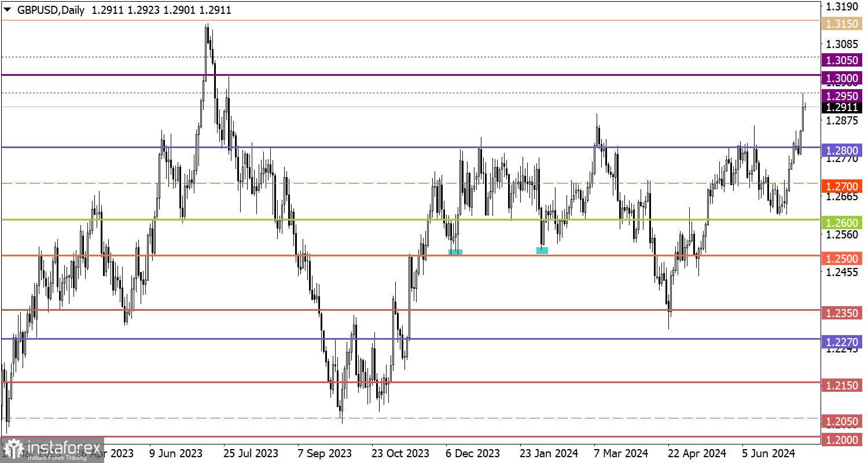Click the 1.2560 price axis tick
Viewport: 868px width, 463px height.
[842, 235]
